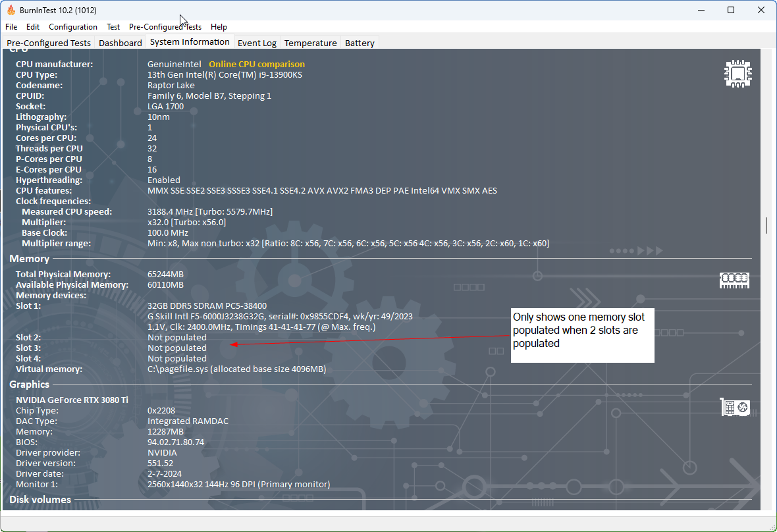Click the Multiplier range value line

pyautogui.click(x=348, y=243)
